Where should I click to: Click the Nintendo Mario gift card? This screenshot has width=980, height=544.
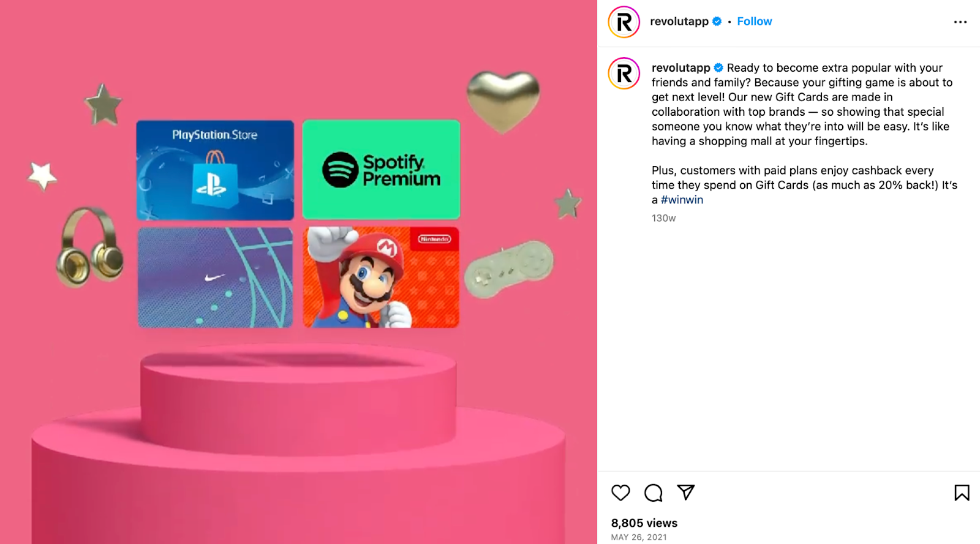[381, 278]
